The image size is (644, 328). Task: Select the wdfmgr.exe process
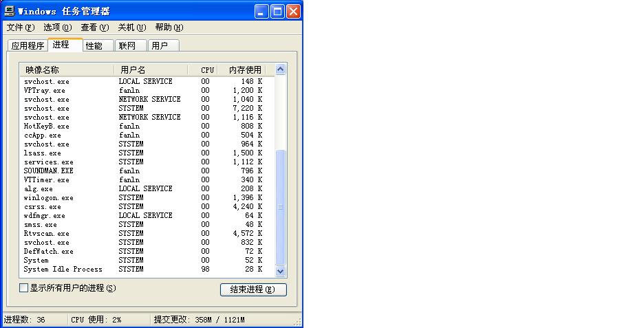(x=147, y=215)
